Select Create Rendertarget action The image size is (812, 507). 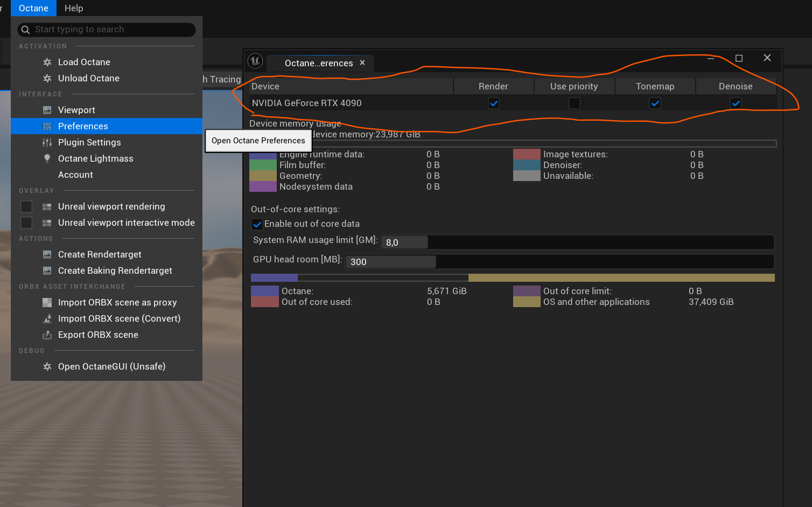(x=107, y=254)
